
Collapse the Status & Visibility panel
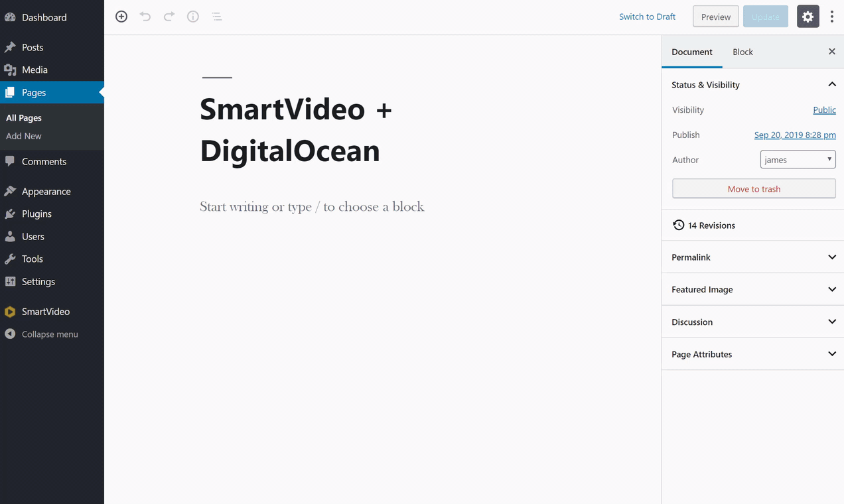coord(832,84)
